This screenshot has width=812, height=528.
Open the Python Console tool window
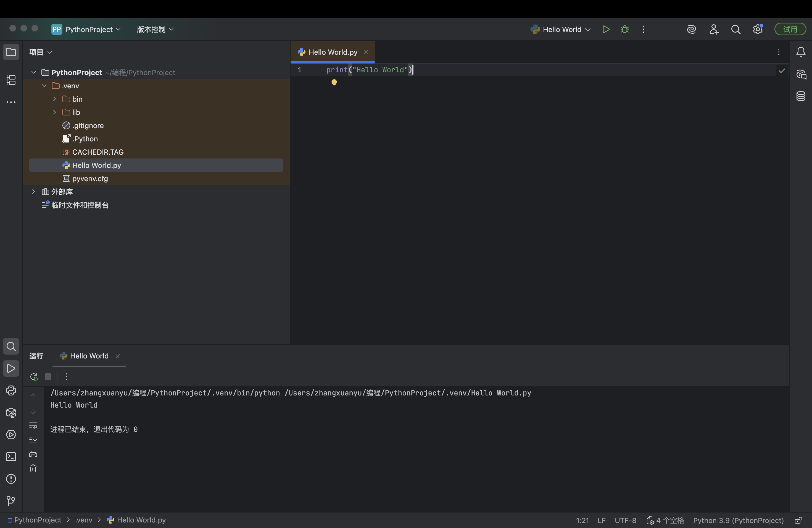10,390
